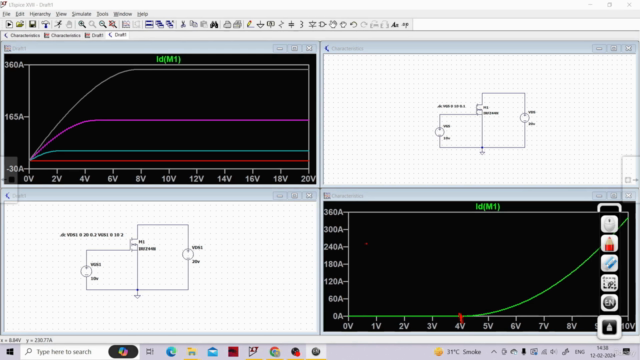
Task: Select the Drag tool in the toolbar
Action: [343, 24]
